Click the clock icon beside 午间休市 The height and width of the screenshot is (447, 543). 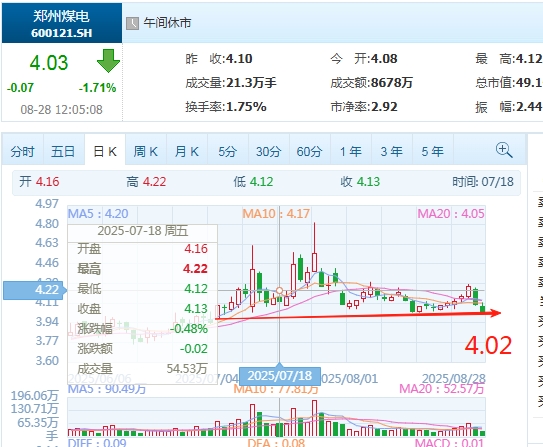pyautogui.click(x=132, y=24)
